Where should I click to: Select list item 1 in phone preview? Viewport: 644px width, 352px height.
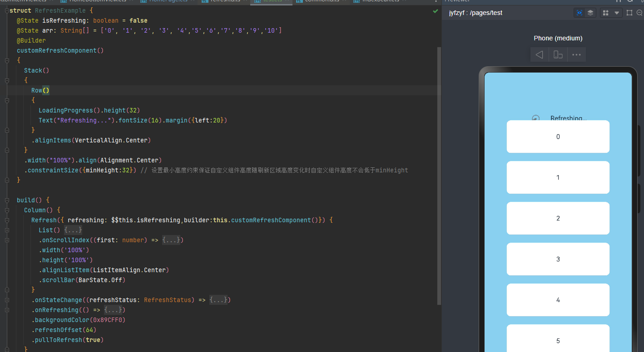click(x=558, y=177)
